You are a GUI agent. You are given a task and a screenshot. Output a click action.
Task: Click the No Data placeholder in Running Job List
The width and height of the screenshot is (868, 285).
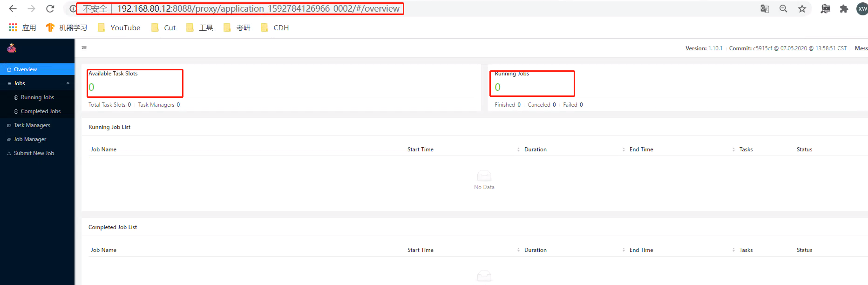[x=484, y=180]
